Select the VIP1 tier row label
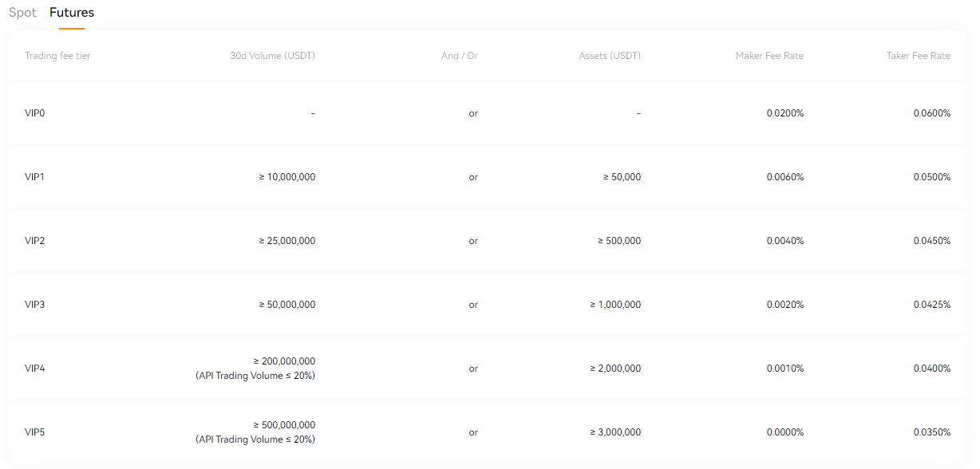980x469 pixels. (34, 177)
